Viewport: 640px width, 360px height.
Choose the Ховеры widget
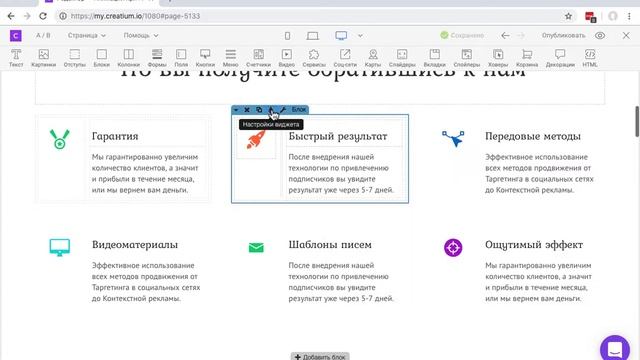(498, 58)
